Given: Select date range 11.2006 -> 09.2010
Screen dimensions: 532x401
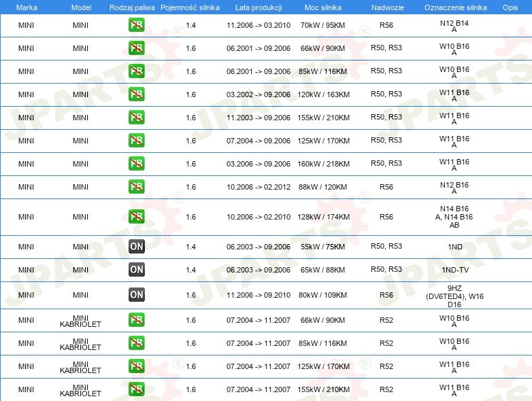Looking at the screenshot, I should 259,295.
